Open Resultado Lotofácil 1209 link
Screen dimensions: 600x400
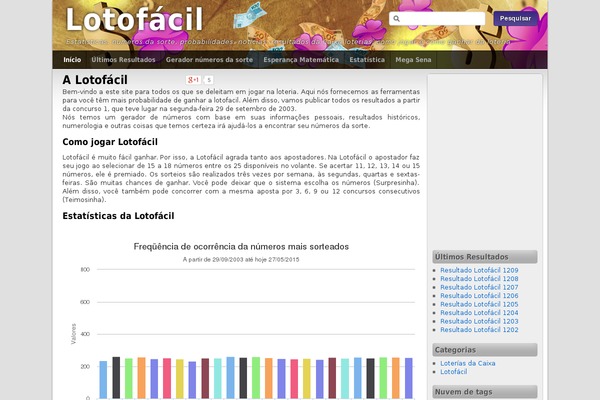pos(479,270)
